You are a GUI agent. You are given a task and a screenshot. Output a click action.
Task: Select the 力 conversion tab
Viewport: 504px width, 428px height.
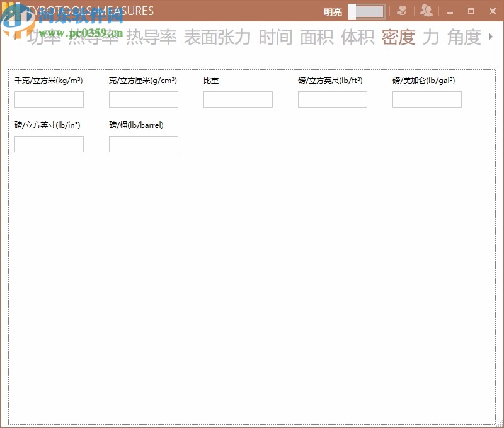(x=432, y=38)
